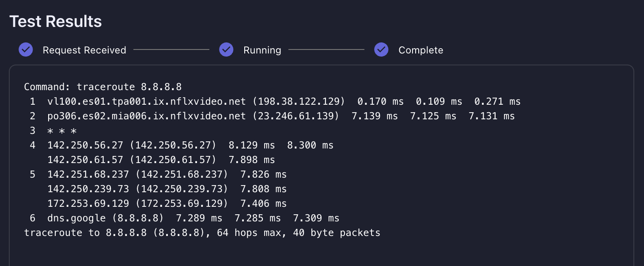Click the first 172.253.69.129 address
Image resolution: width=644 pixels, height=266 pixels.
[x=88, y=204]
